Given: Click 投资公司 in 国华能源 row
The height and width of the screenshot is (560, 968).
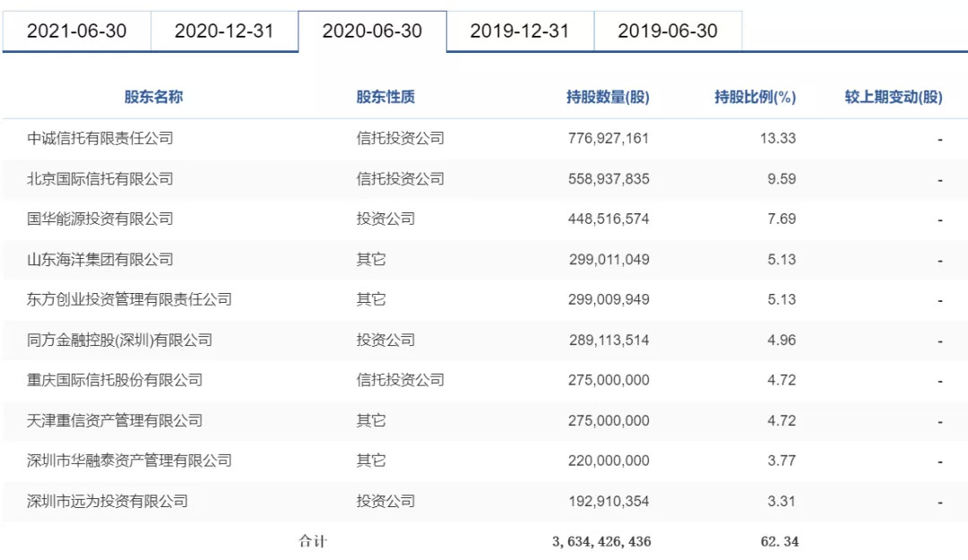Looking at the screenshot, I should pos(385,220).
